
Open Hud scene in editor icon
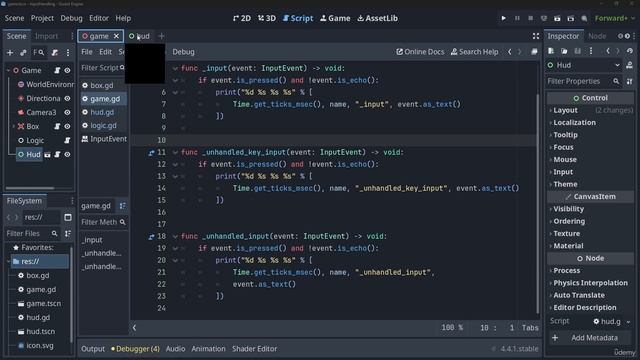pyautogui.click(x=47, y=154)
